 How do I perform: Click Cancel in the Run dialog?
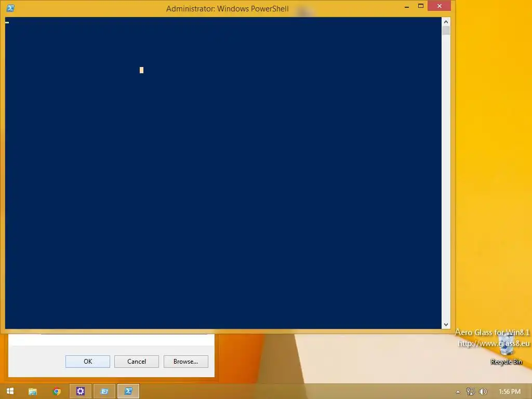137,362
